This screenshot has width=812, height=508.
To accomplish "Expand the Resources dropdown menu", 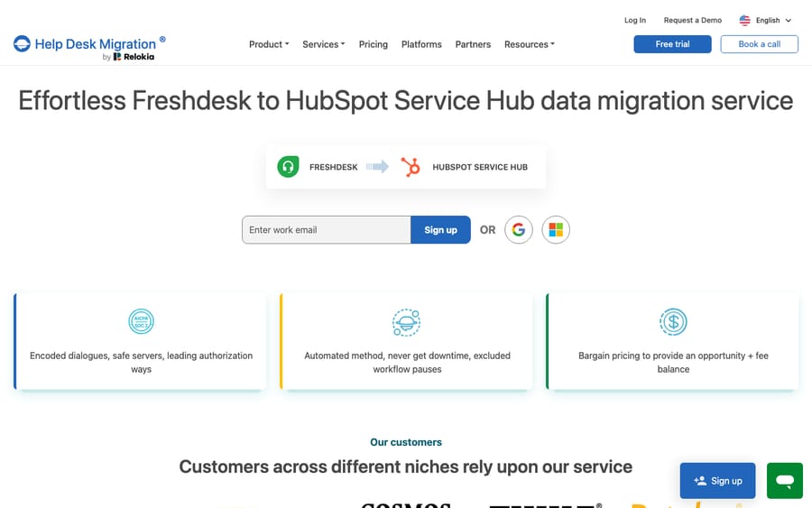I will 530,44.
